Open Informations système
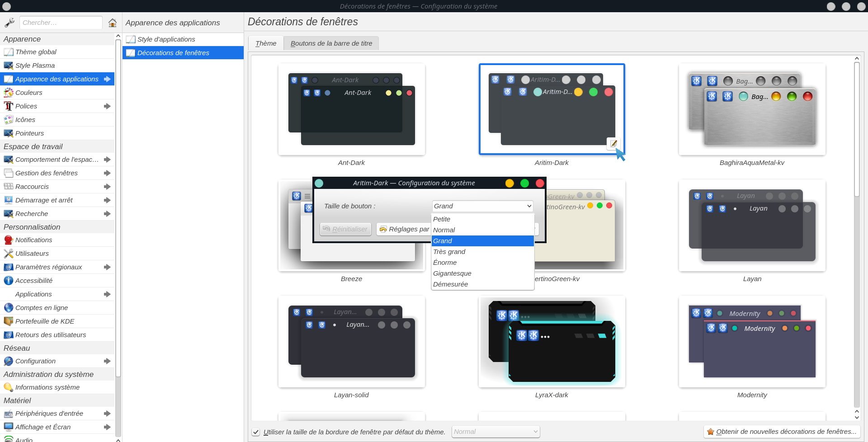The image size is (868, 442). [57, 387]
